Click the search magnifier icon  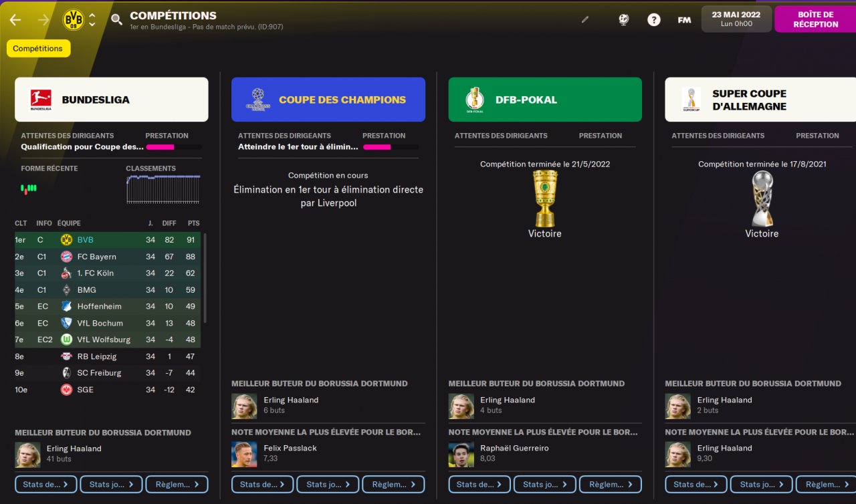coord(117,20)
